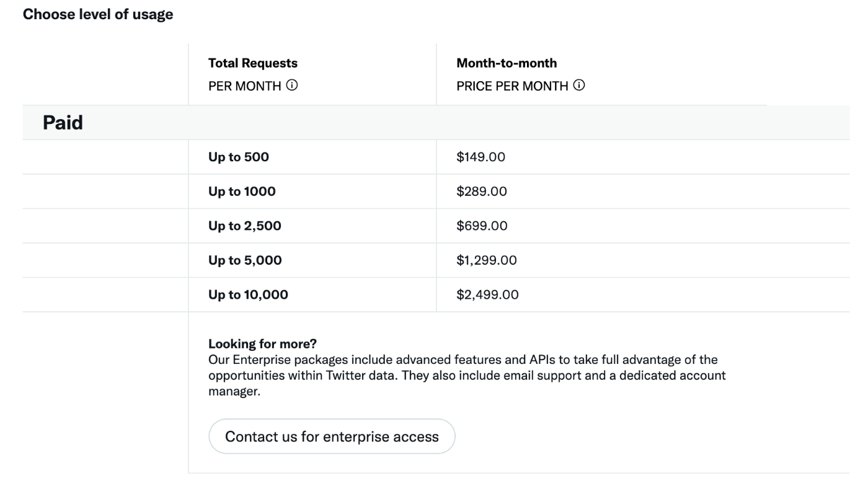The image size is (868, 481).
Task: Pick the Up to 5,000 requests tier
Action: click(x=436, y=261)
